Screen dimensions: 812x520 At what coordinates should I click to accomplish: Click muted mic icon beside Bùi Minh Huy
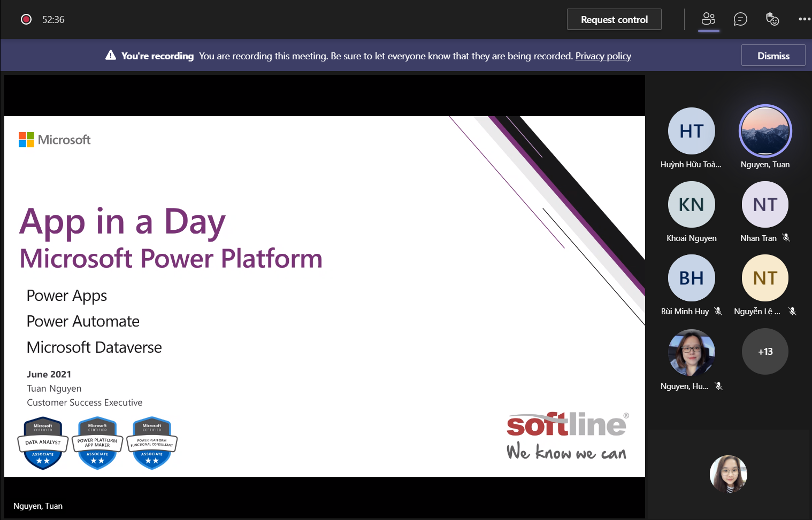pos(718,311)
